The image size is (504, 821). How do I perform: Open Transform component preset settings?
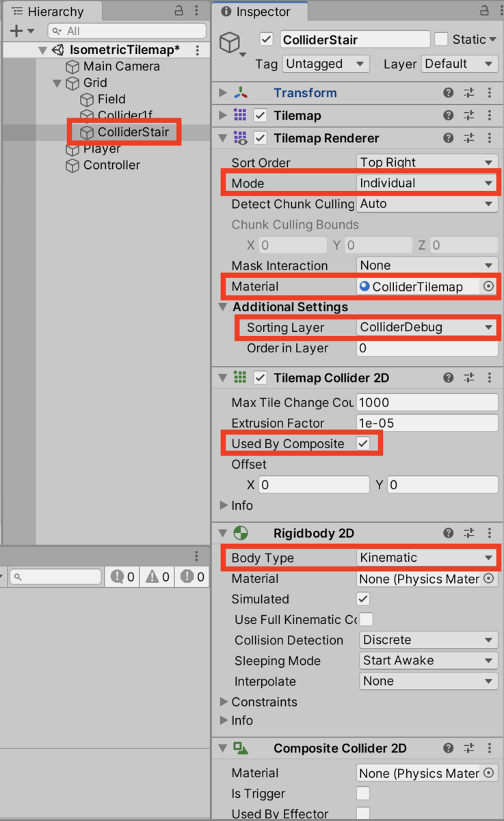469,93
